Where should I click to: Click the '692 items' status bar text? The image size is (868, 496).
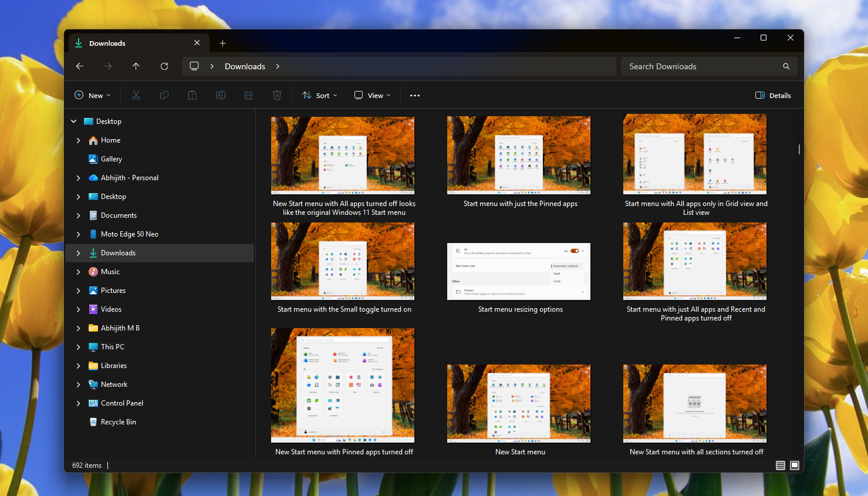(87, 465)
